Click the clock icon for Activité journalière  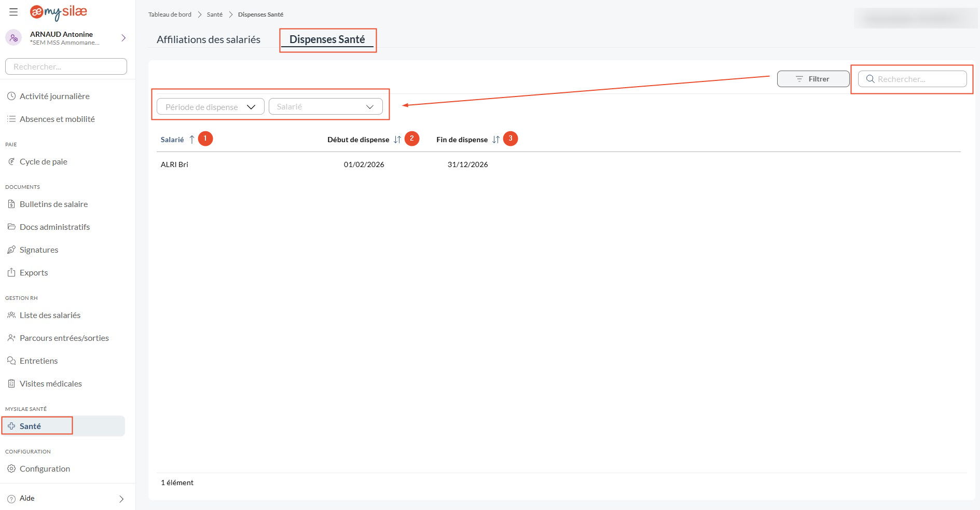point(11,96)
